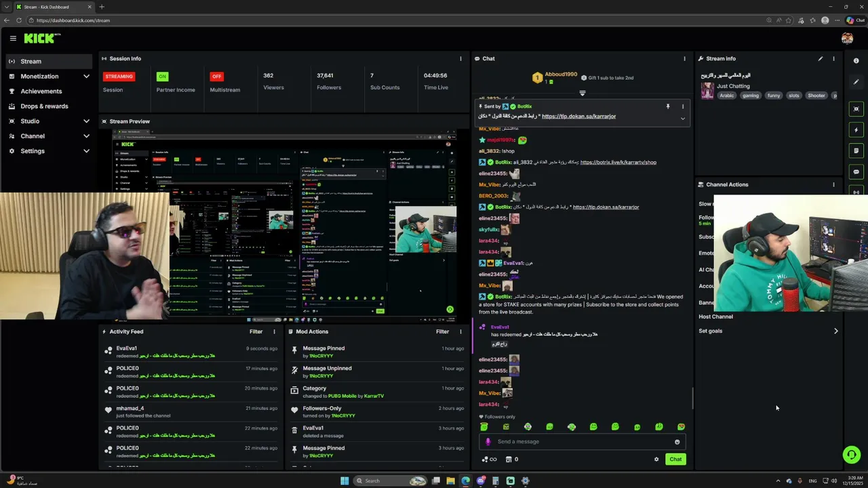Open the Session Info three-dot menu

(460, 58)
